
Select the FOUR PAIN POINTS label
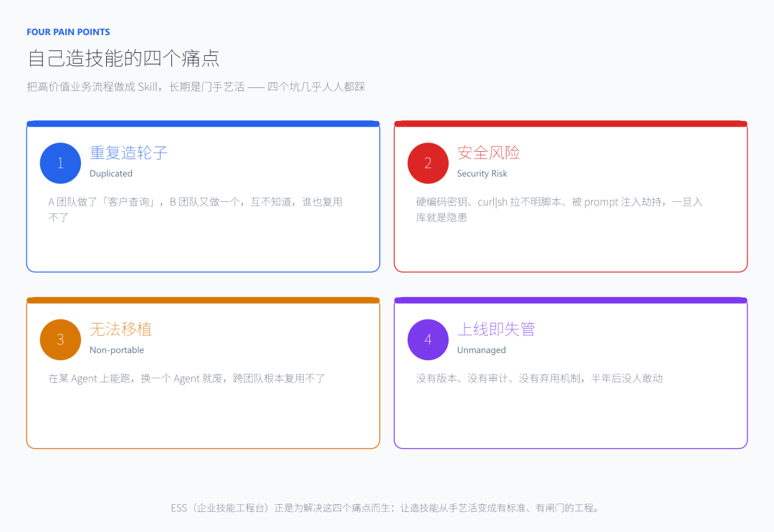coord(68,32)
